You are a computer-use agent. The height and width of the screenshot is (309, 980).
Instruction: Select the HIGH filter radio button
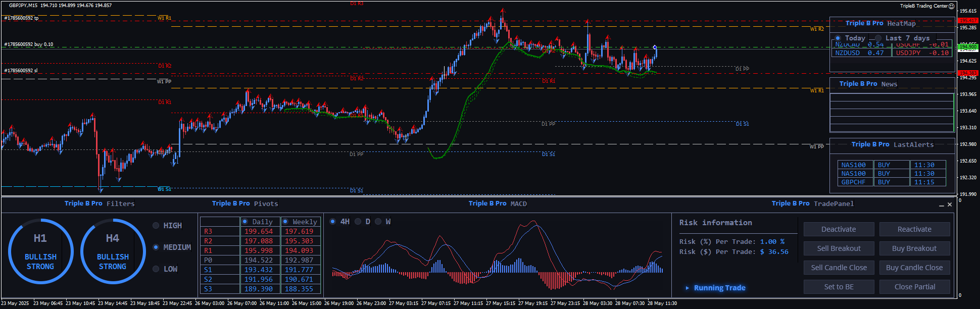click(156, 226)
